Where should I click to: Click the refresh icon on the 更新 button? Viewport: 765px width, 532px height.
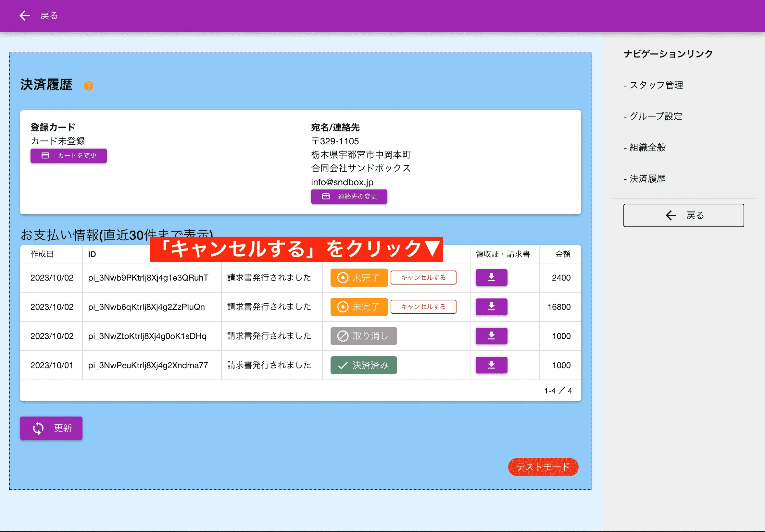38,428
